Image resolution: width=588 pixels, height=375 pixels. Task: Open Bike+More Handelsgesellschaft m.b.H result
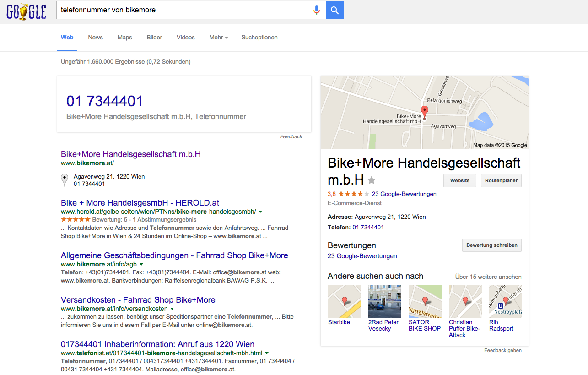click(131, 154)
